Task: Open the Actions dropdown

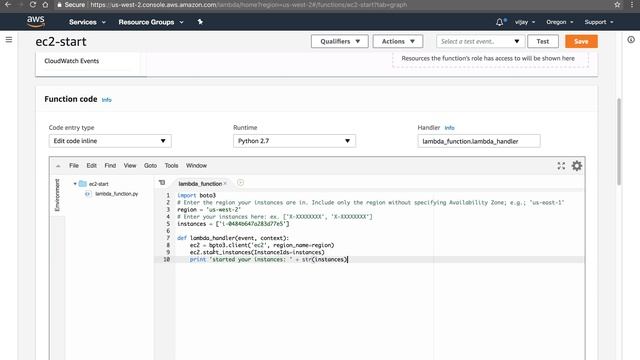Action: click(398, 41)
